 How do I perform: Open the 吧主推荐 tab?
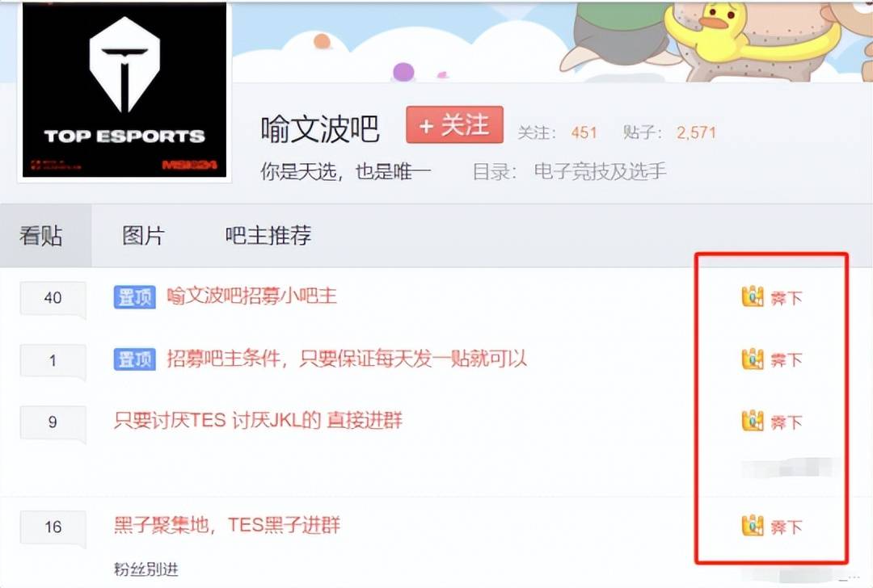click(268, 235)
